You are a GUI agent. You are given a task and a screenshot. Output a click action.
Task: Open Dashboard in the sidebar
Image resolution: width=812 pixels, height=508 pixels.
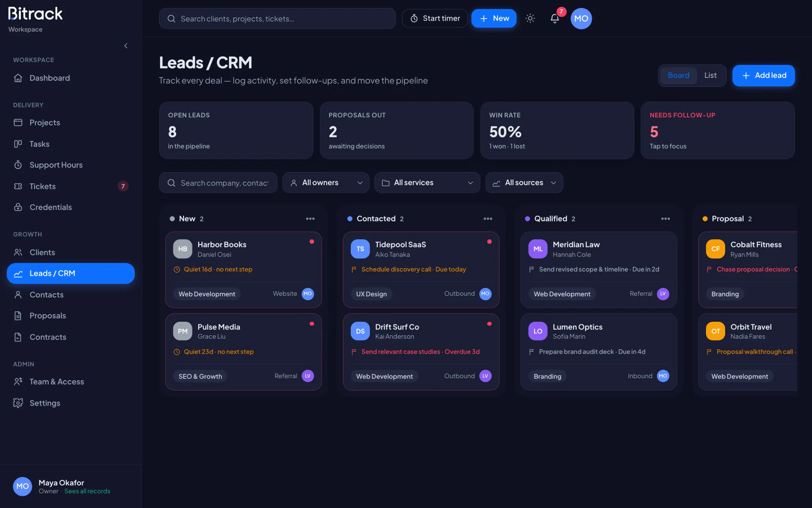point(71,78)
